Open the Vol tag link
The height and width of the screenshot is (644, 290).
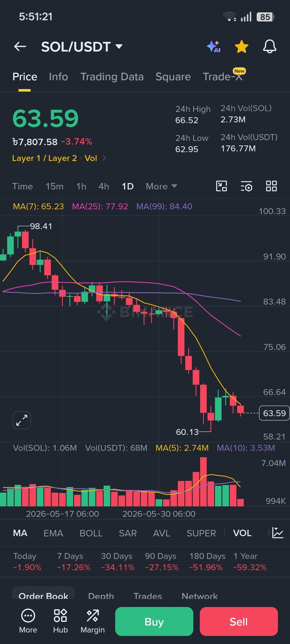pyautogui.click(x=91, y=158)
